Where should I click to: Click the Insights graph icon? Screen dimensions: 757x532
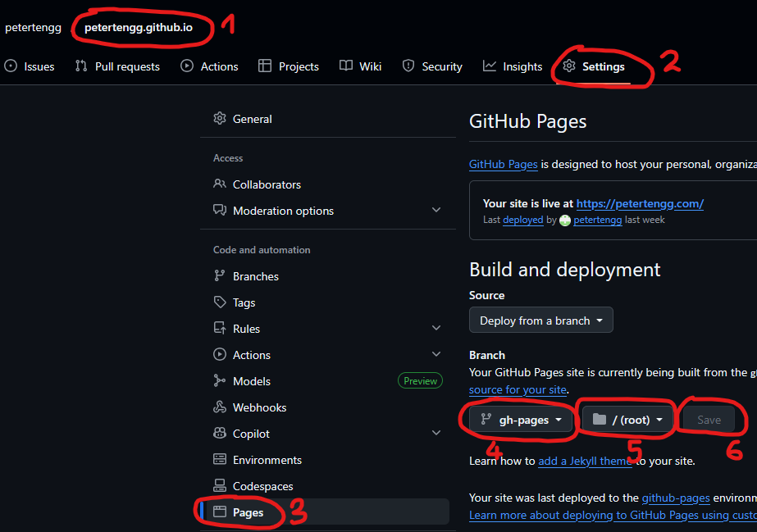coord(490,66)
